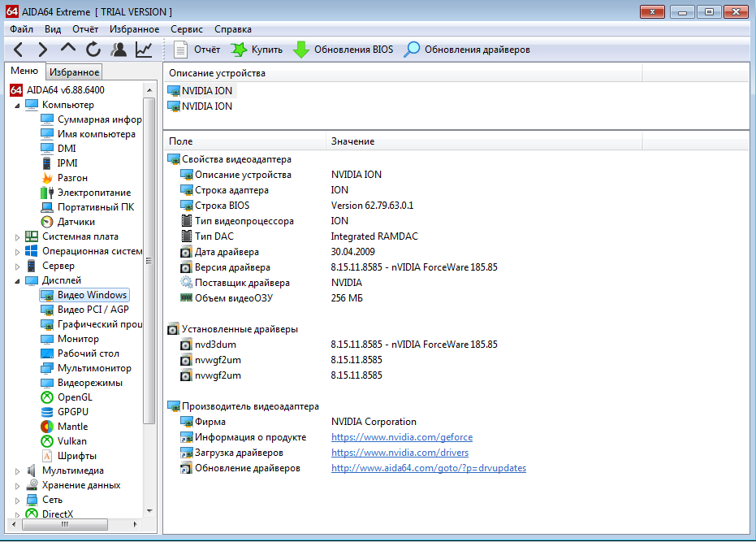
Task: Open the aida64.com drvupdates link
Action: click(429, 468)
